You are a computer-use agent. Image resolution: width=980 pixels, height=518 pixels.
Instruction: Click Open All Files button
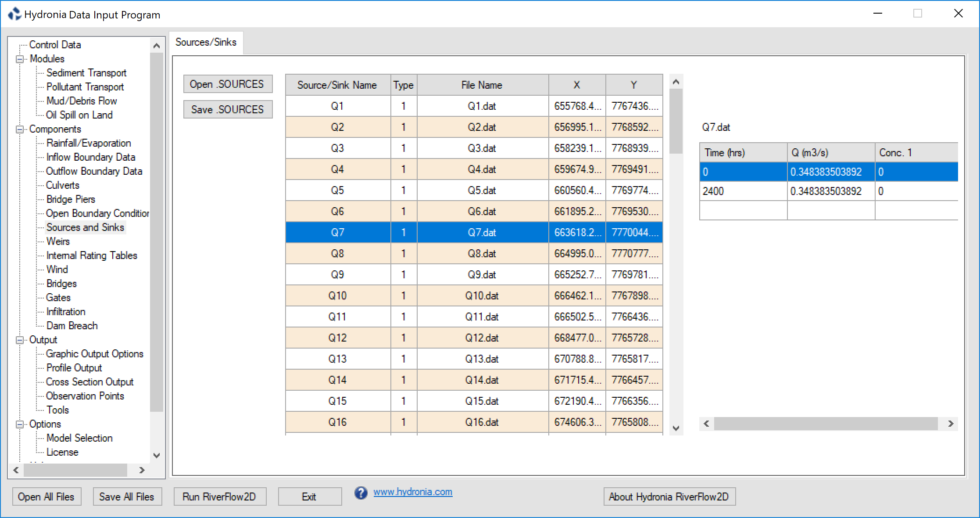[46, 496]
